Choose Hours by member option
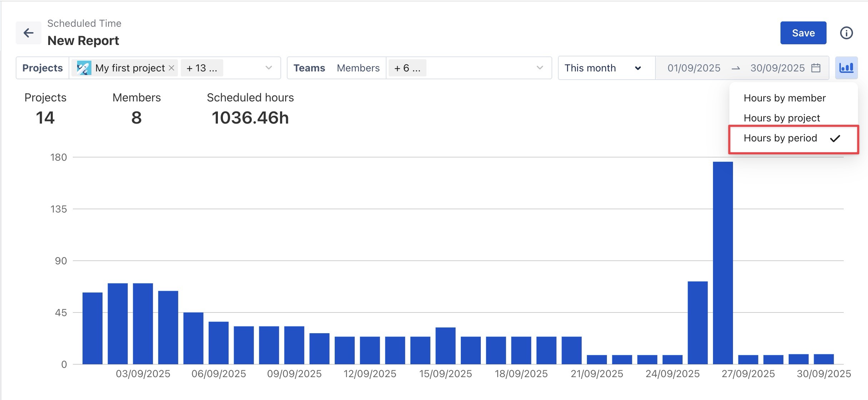 [784, 98]
